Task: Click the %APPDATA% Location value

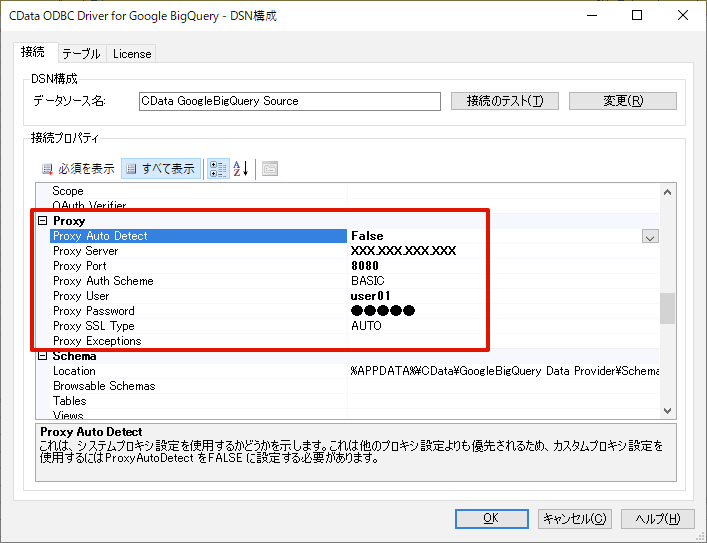Action: coord(504,371)
